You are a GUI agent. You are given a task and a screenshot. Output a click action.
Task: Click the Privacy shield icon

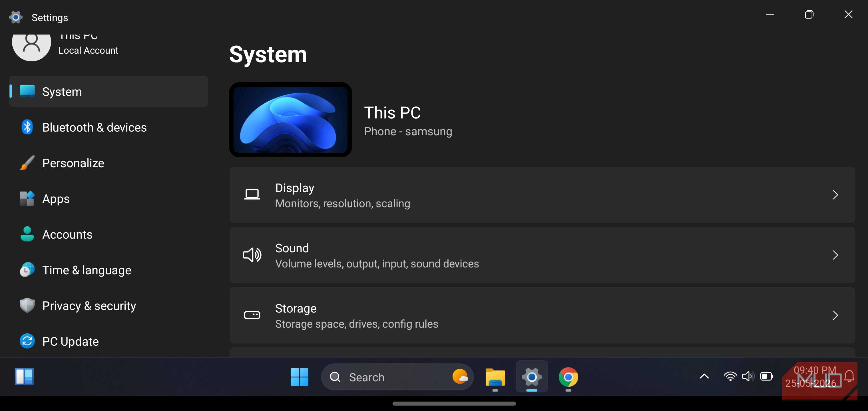click(x=27, y=305)
